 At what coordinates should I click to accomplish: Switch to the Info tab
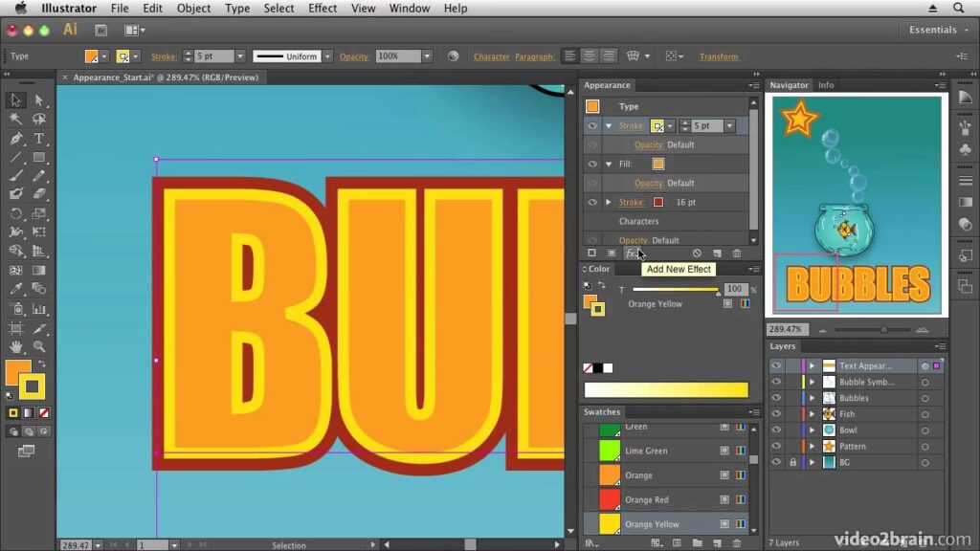coord(826,85)
